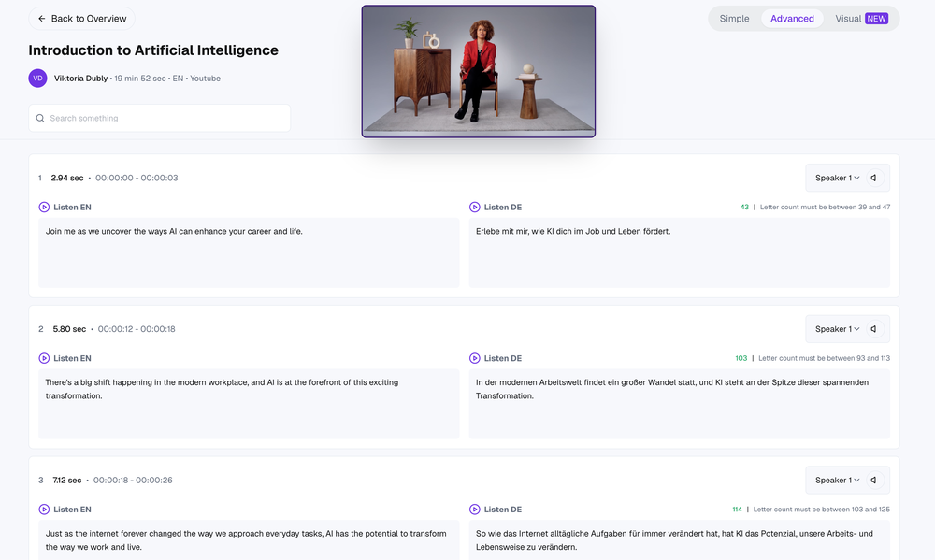Open the Visual NEW tab
This screenshot has height=560, width=935.
click(x=861, y=19)
